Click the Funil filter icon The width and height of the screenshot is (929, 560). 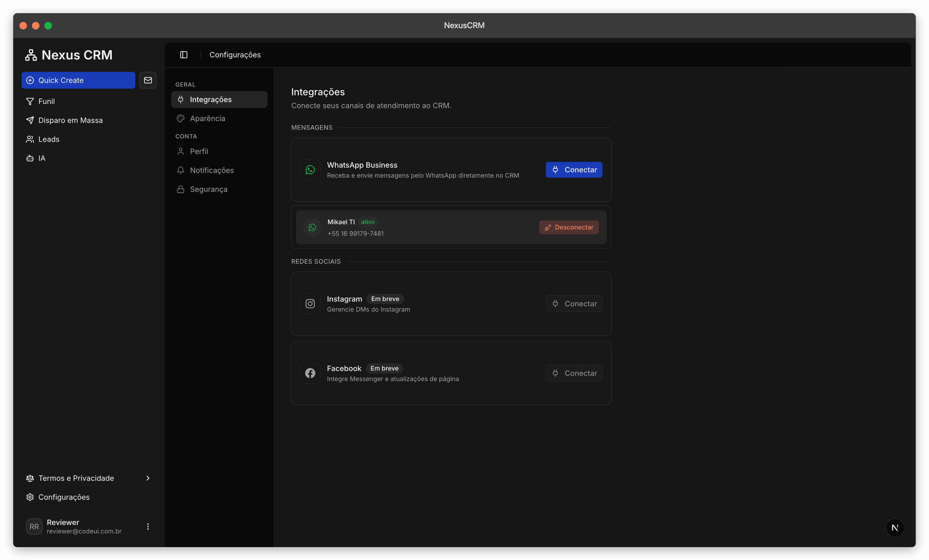pos(30,101)
